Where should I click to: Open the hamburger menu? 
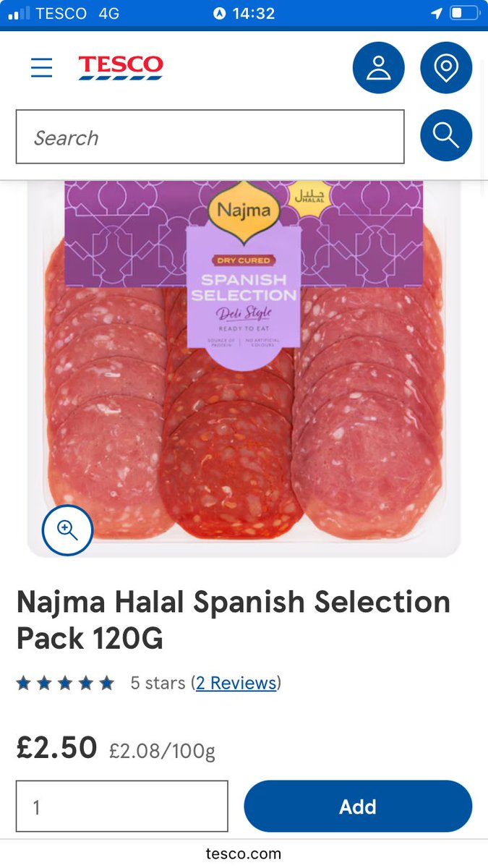pyautogui.click(x=42, y=68)
